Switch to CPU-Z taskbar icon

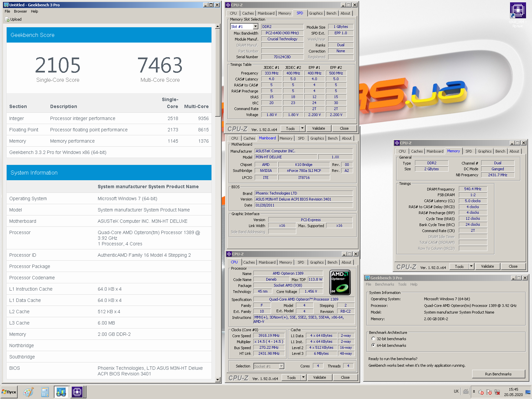click(77, 392)
